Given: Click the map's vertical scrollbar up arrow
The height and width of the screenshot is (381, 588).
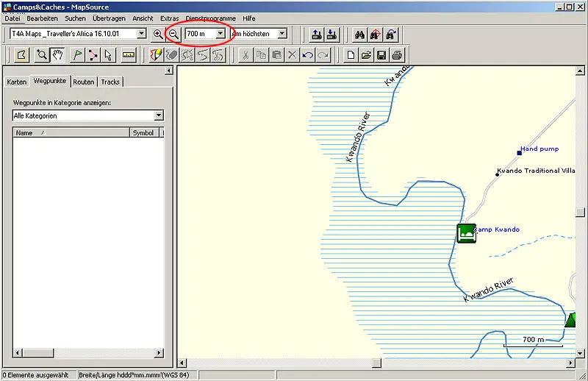Looking at the screenshot, I should click(580, 71).
